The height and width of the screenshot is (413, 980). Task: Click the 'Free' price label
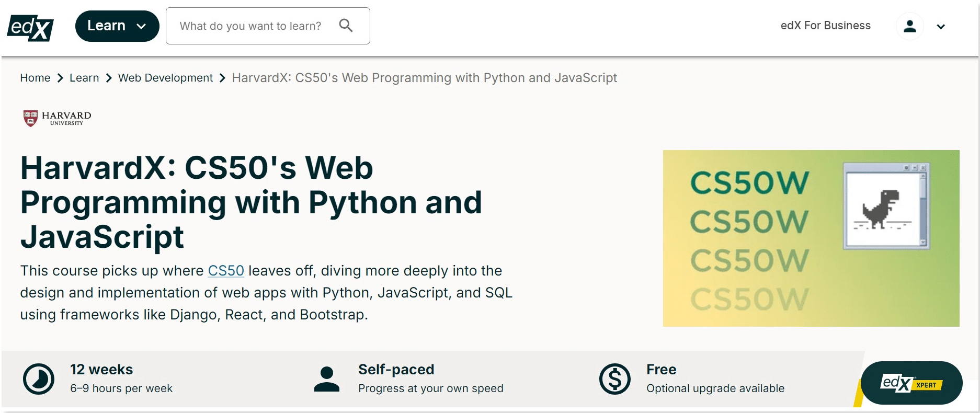[x=662, y=370]
